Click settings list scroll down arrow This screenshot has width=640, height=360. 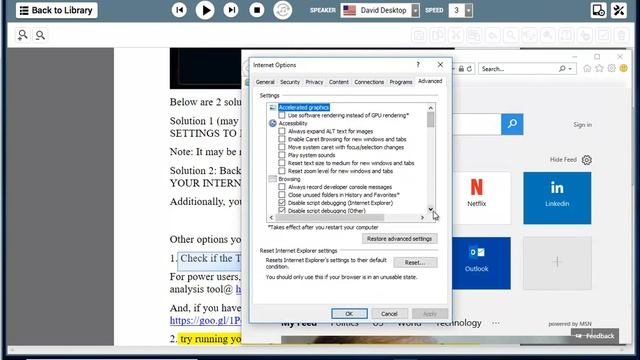pos(431,209)
